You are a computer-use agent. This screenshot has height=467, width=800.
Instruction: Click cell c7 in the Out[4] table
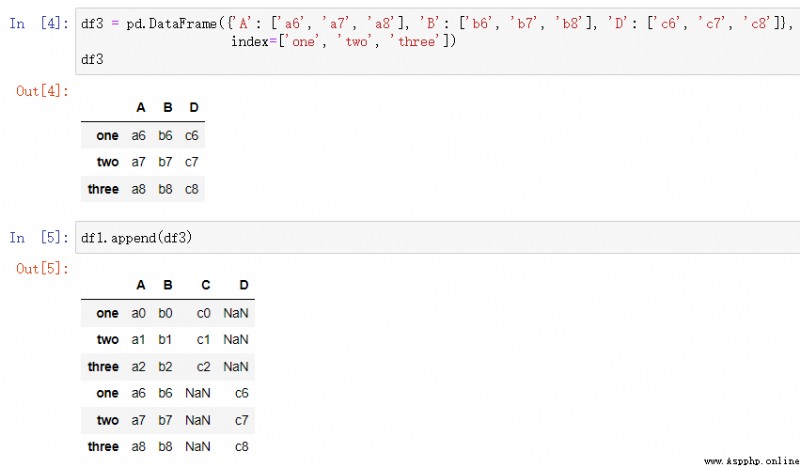[x=191, y=162]
